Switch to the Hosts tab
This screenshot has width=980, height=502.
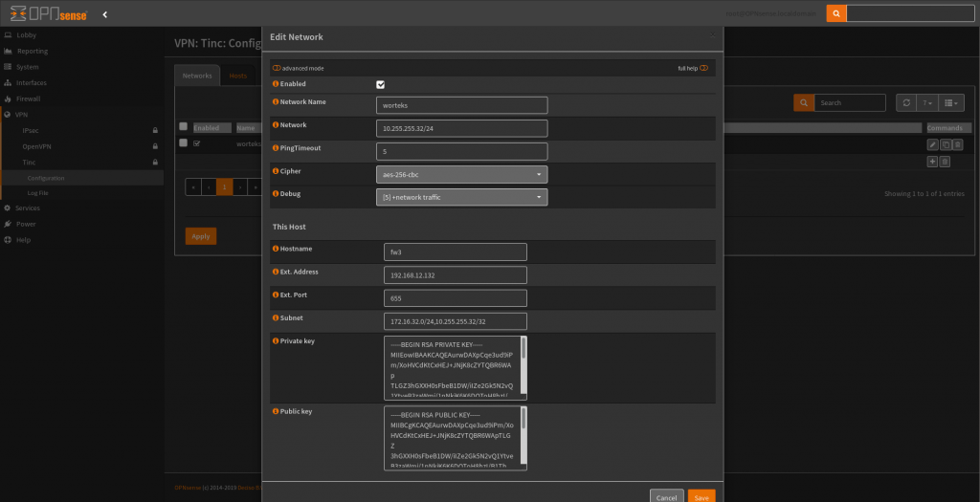tap(237, 76)
